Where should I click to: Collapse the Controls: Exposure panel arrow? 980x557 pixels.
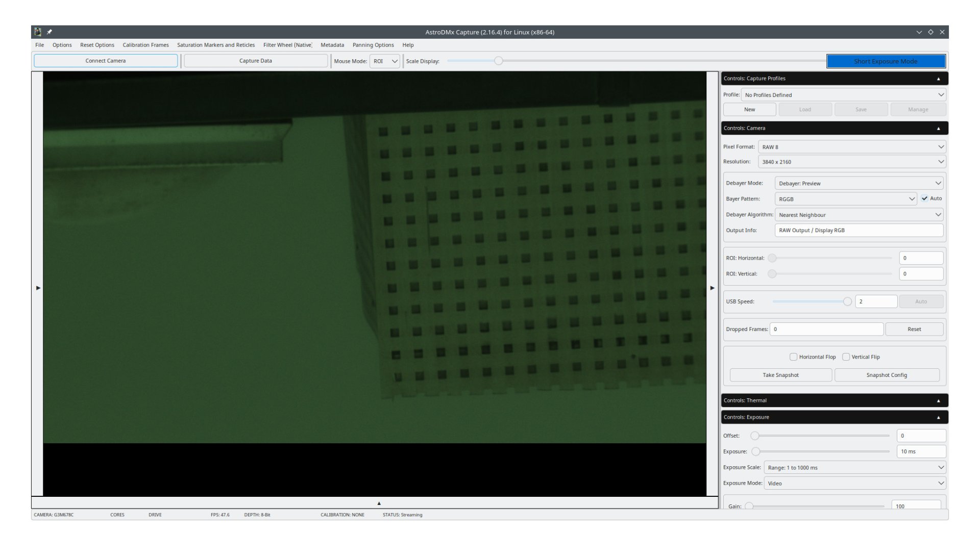(x=938, y=418)
